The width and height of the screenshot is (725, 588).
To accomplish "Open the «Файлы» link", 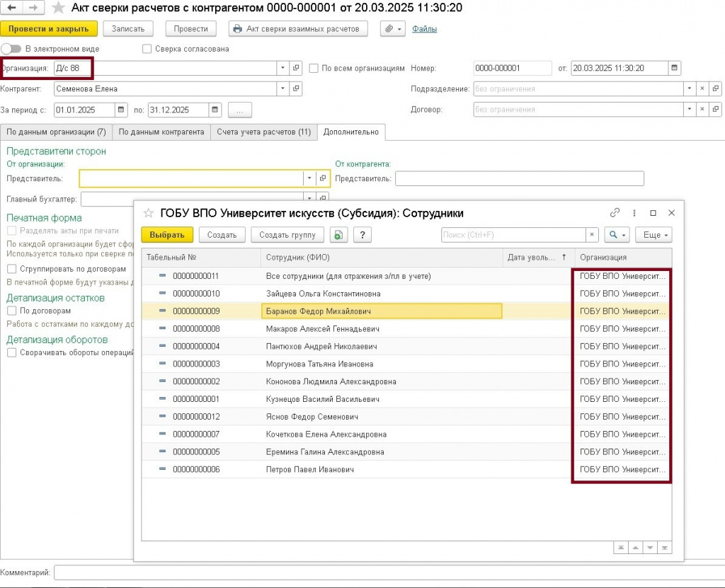I will tap(424, 29).
